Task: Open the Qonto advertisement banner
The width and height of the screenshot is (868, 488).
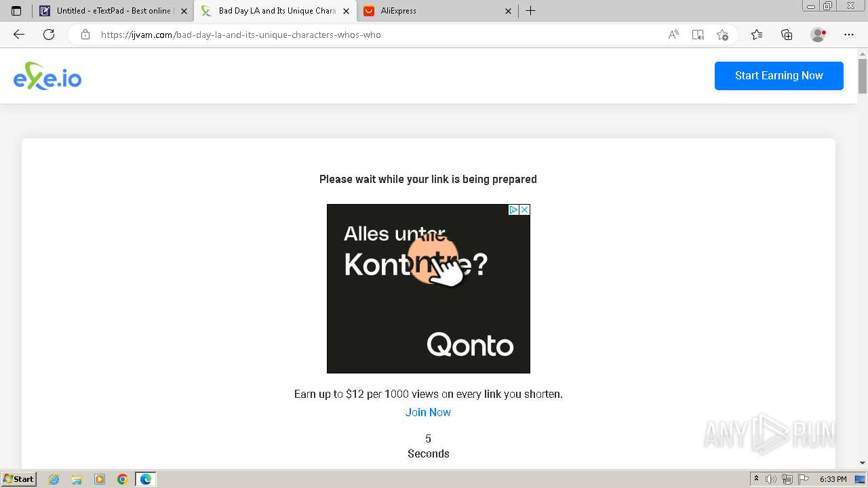Action: pyautogui.click(x=429, y=289)
